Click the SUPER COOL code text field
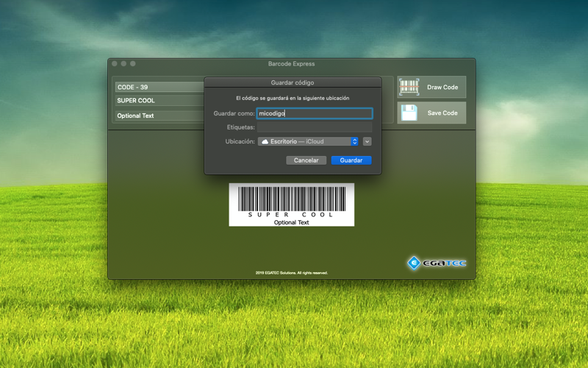The height and width of the screenshot is (368, 588). pyautogui.click(x=159, y=101)
